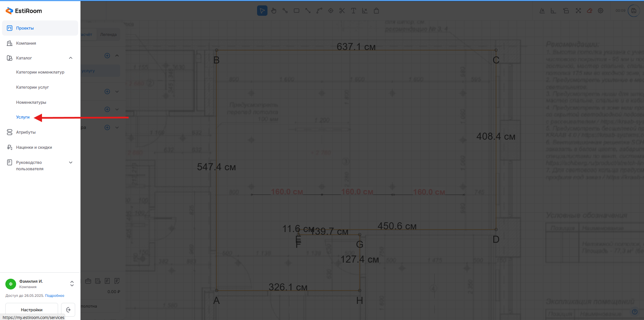Click the Настройки button
This screenshot has height=320, width=644.
pos(32,310)
